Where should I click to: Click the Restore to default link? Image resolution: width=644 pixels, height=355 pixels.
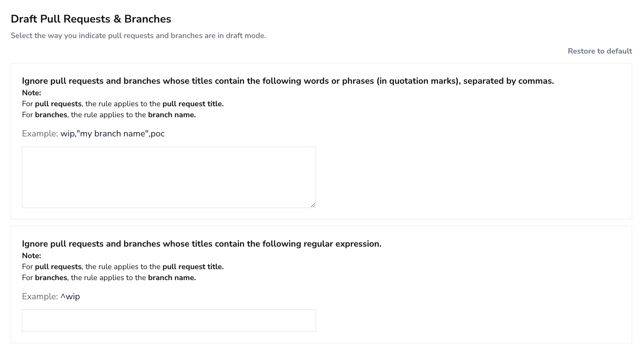coord(600,51)
